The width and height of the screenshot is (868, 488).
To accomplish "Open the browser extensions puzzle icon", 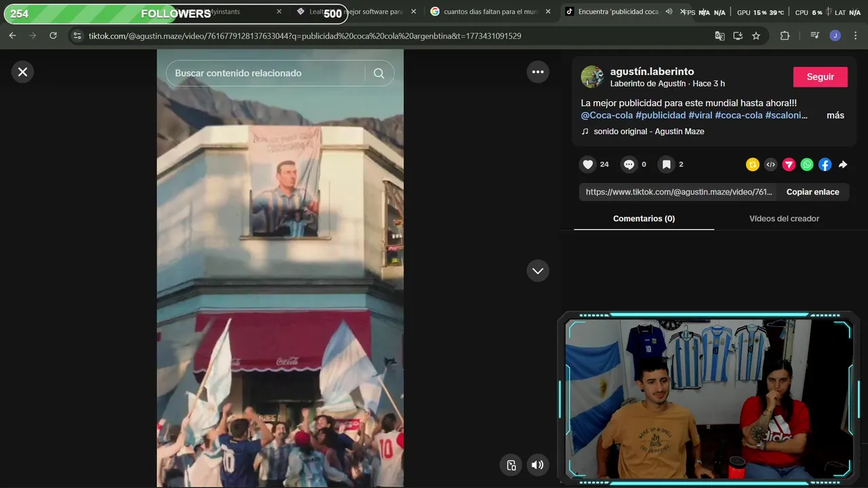I will tap(785, 36).
